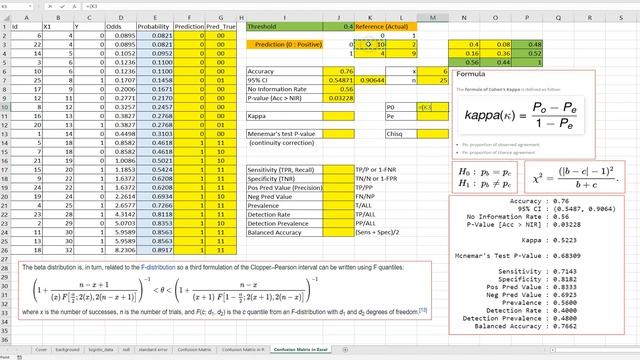Open the Confusion Matrix sheet tab

point(194,349)
